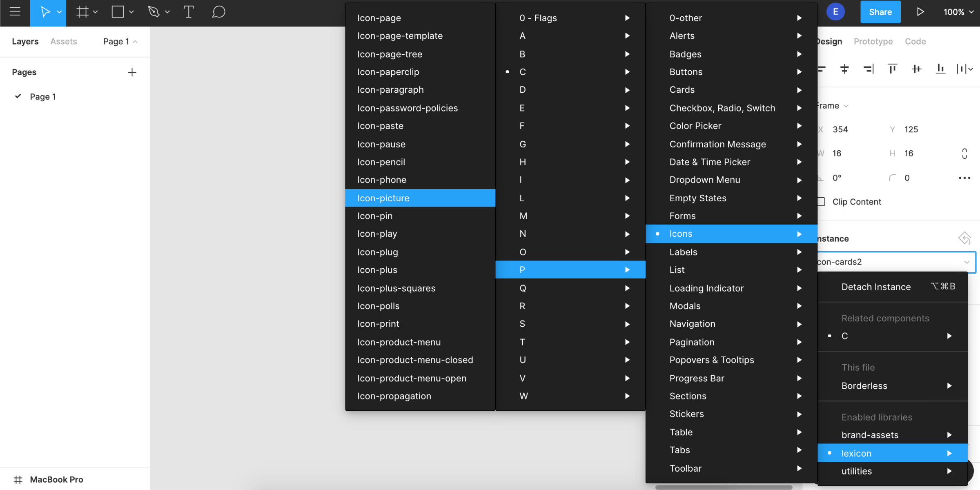The width and height of the screenshot is (980, 490).
Task: Add a new page with the plus button
Action: point(132,72)
